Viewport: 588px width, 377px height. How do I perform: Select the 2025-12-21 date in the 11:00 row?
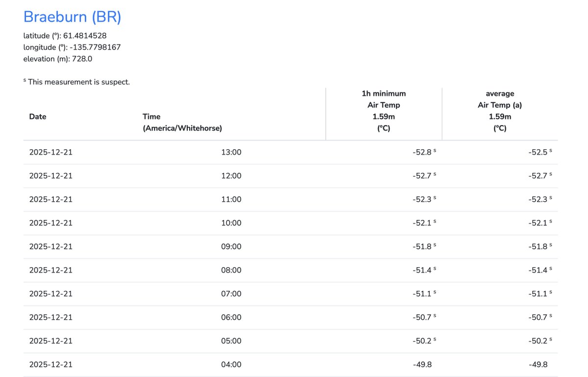[x=51, y=199]
